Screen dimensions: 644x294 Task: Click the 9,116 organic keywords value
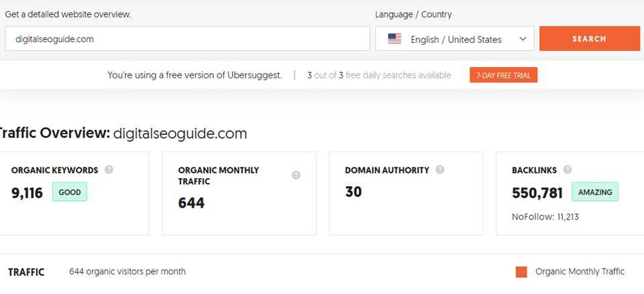tap(27, 193)
